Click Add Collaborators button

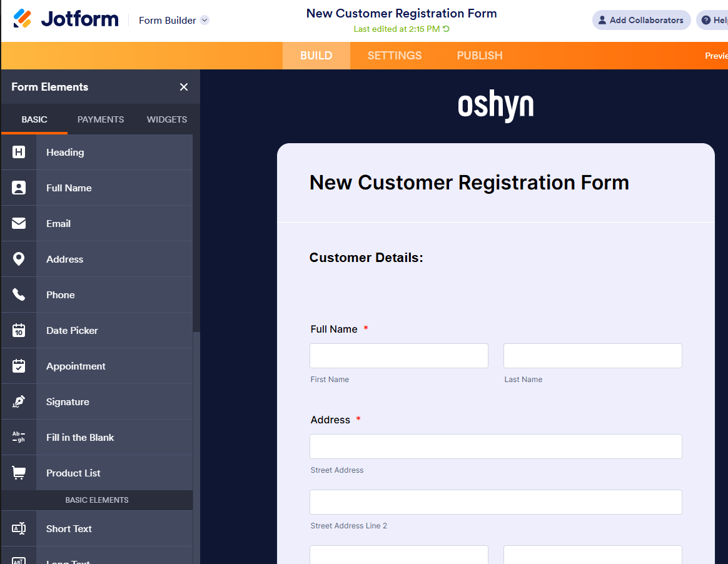coord(641,20)
